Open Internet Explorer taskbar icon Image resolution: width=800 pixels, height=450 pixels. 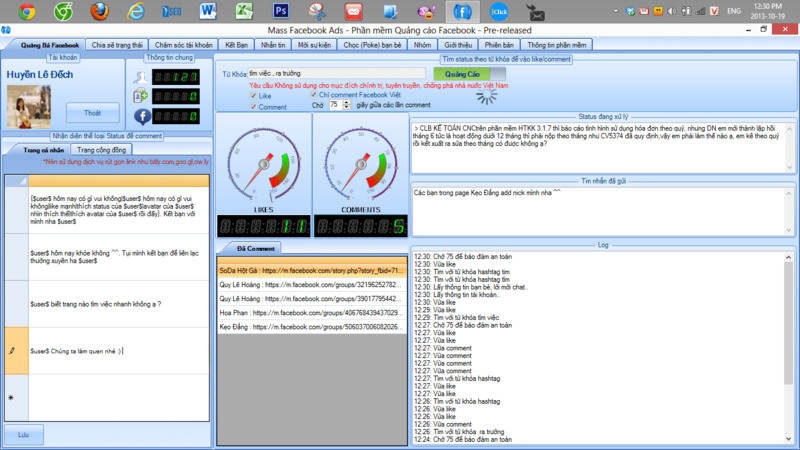tap(136, 11)
